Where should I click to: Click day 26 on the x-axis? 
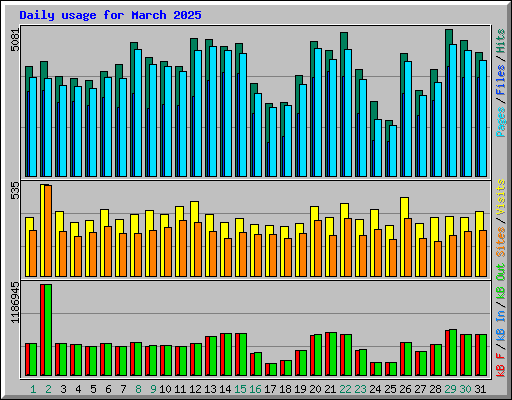[x=405, y=389]
